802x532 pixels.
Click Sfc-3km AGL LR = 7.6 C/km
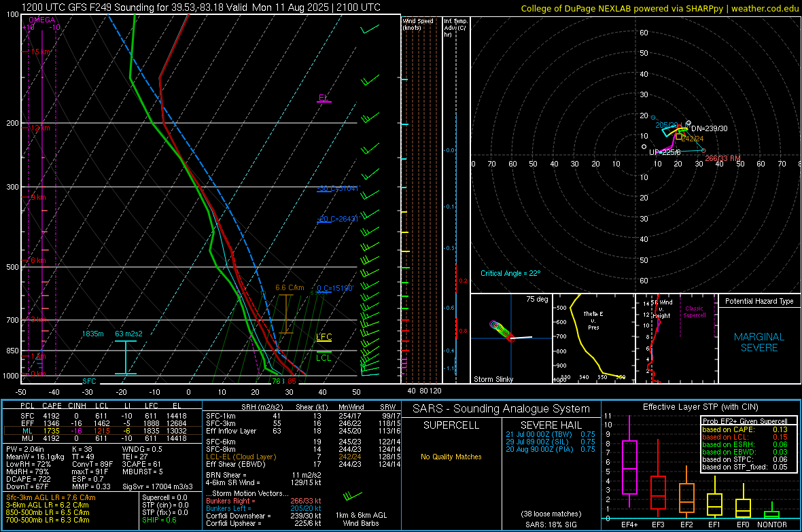coord(51,497)
